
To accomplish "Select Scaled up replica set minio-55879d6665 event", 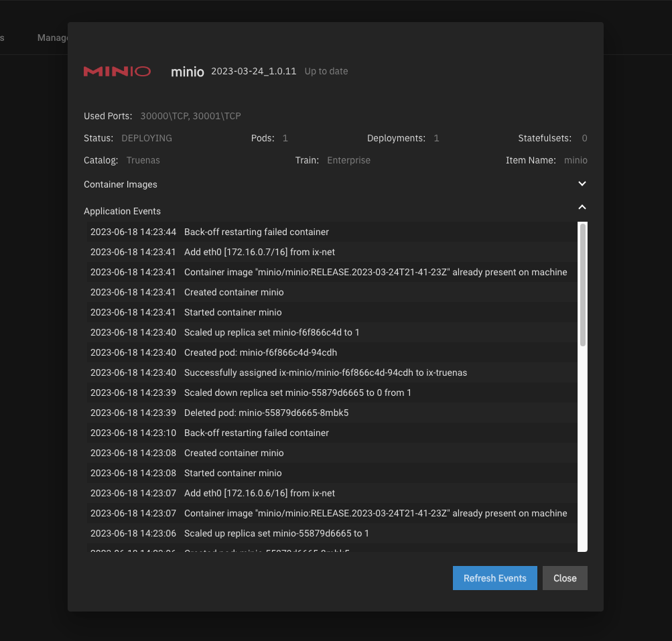I will coord(332,534).
